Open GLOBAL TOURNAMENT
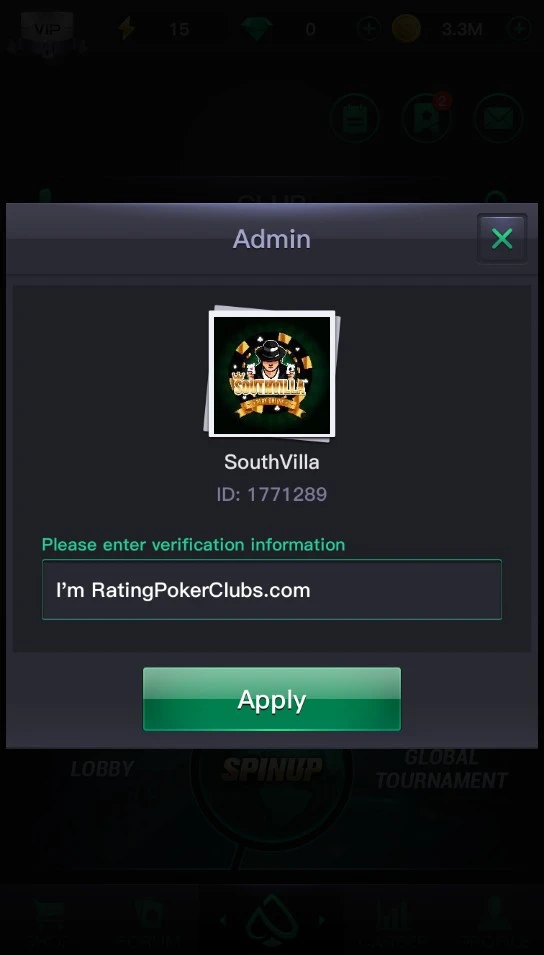 pos(442,769)
